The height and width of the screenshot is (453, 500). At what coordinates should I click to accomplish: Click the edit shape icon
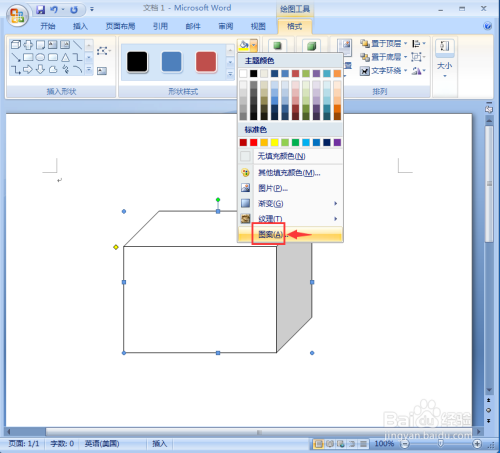coord(103,51)
